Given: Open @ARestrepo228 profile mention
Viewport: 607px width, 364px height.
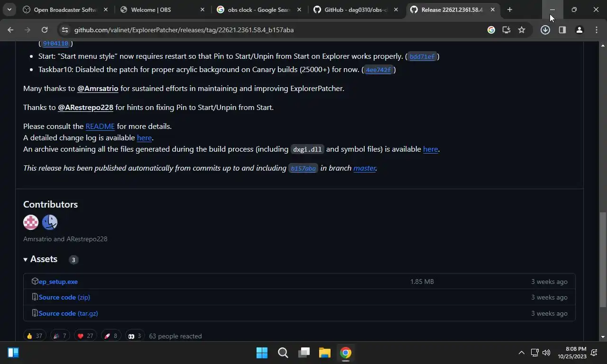Looking at the screenshot, I should [x=85, y=108].
